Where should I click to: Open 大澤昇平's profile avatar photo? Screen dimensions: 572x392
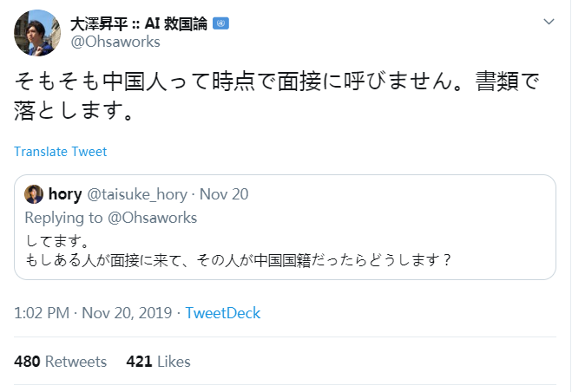tap(36, 32)
